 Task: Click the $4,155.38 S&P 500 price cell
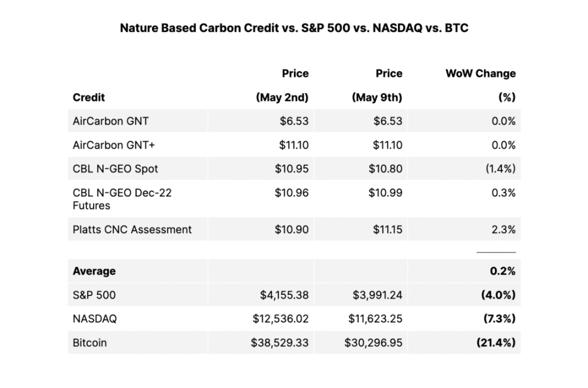pyautogui.click(x=283, y=295)
